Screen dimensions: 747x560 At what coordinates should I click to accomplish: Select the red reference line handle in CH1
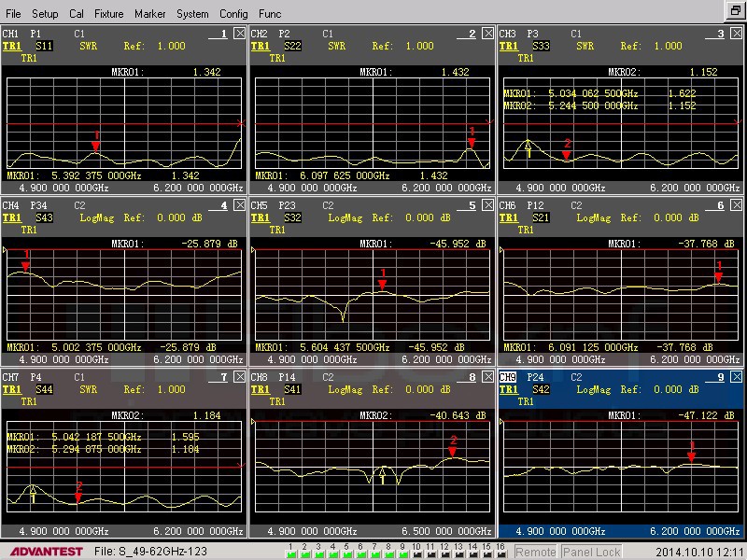point(241,123)
